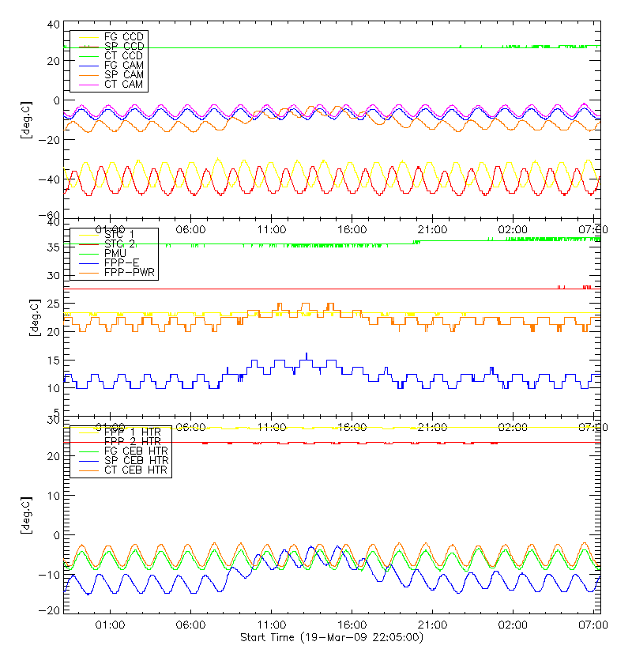
Task: Click the 16:00 tick on bottom x-axis
Action: (x=352, y=625)
